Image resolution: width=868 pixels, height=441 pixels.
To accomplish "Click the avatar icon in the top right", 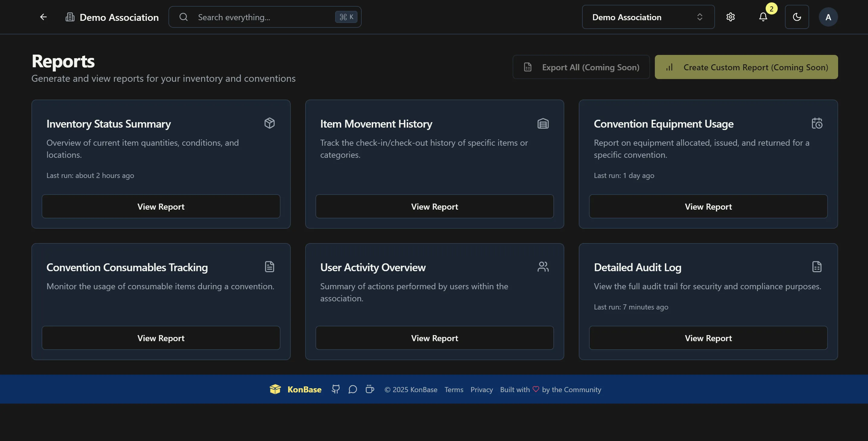I will tap(828, 17).
